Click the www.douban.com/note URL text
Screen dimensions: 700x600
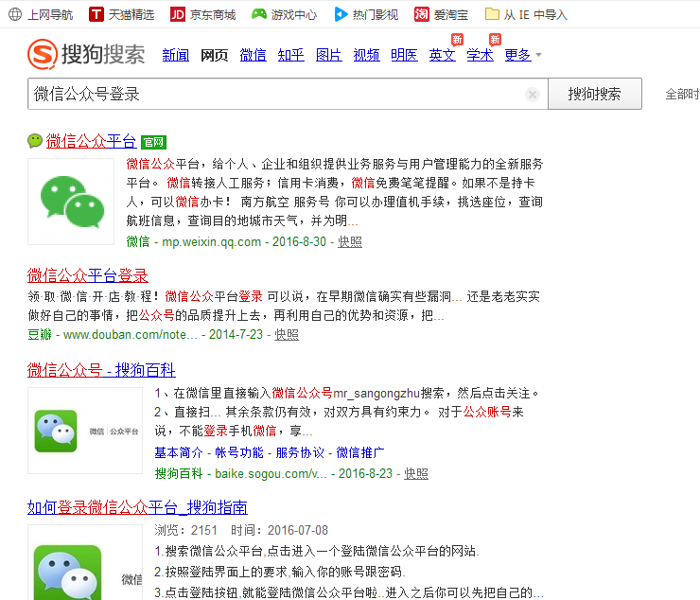point(130,335)
